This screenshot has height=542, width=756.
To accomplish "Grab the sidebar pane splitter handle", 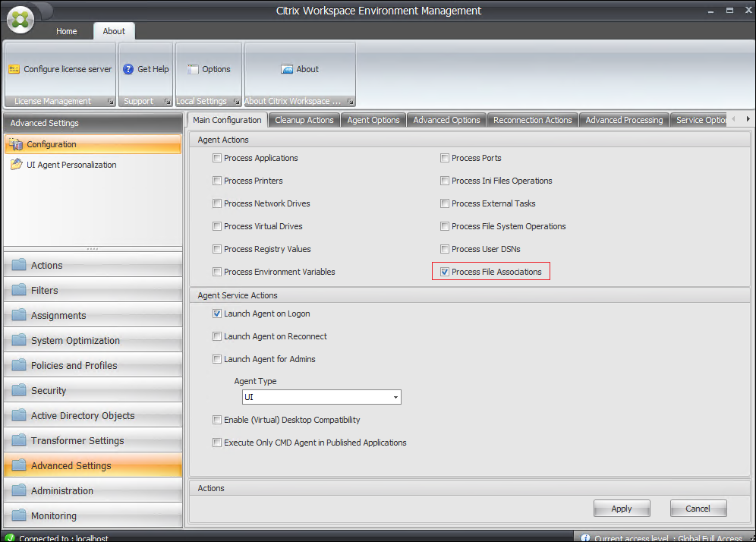I will pyautogui.click(x=93, y=249).
